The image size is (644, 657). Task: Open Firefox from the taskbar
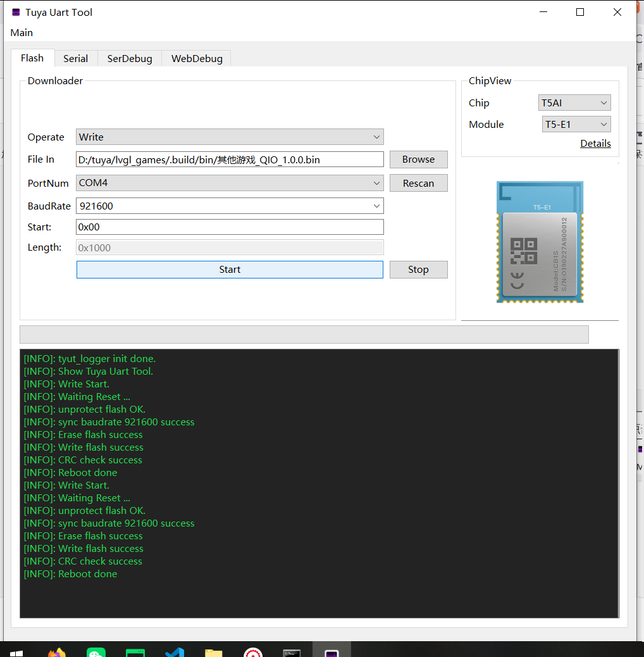[x=56, y=653]
